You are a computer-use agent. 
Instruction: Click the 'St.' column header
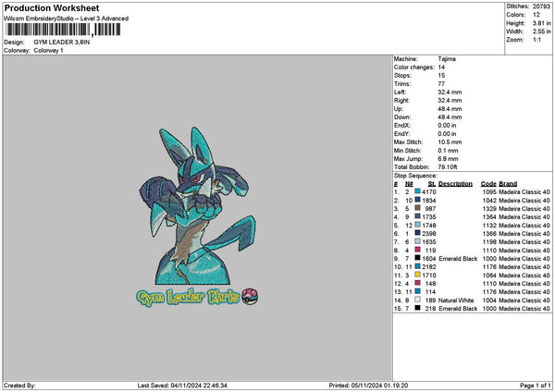(432, 184)
